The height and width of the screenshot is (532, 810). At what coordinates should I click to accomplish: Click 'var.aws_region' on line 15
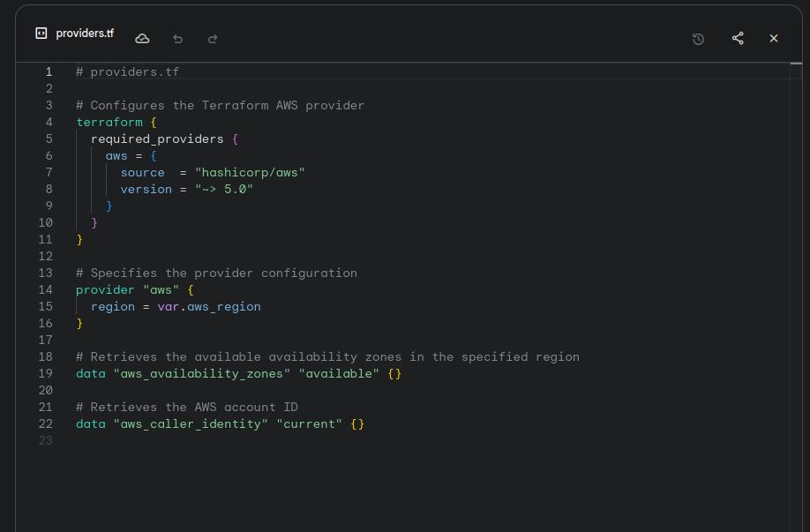click(x=209, y=307)
